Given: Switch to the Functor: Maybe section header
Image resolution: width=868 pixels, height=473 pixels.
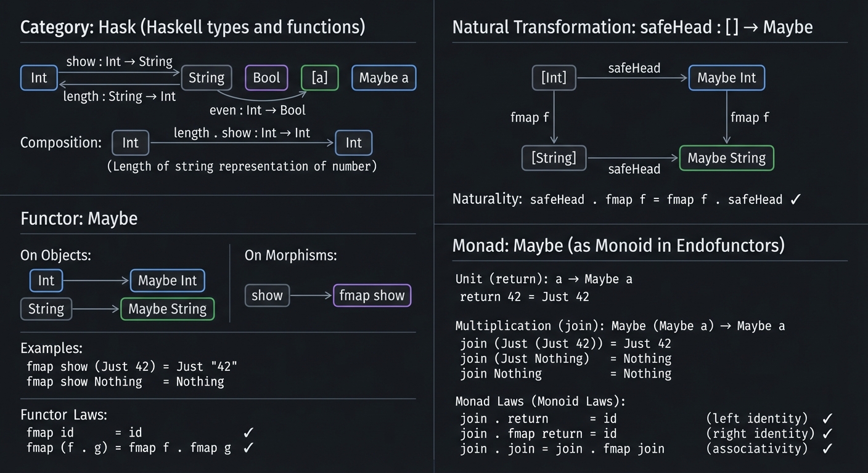Looking at the screenshot, I should coord(79,218).
